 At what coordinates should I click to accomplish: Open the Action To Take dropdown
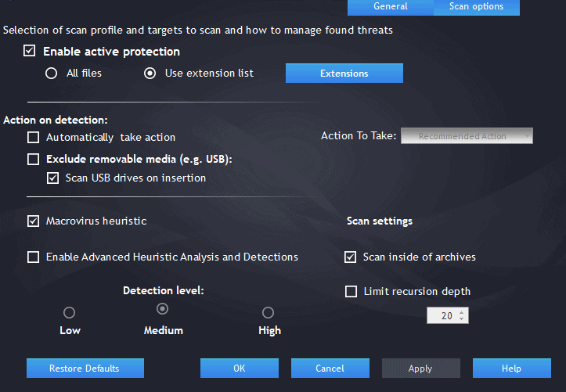467,136
